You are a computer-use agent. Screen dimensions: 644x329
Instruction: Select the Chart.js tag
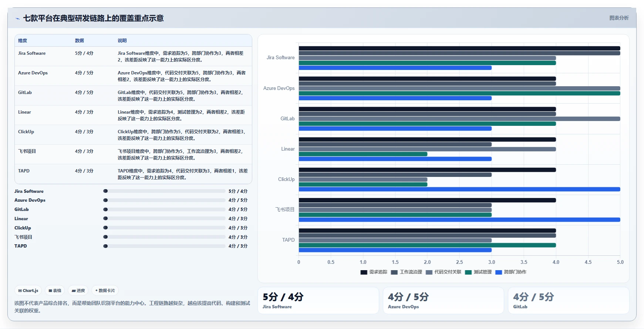[28, 291]
